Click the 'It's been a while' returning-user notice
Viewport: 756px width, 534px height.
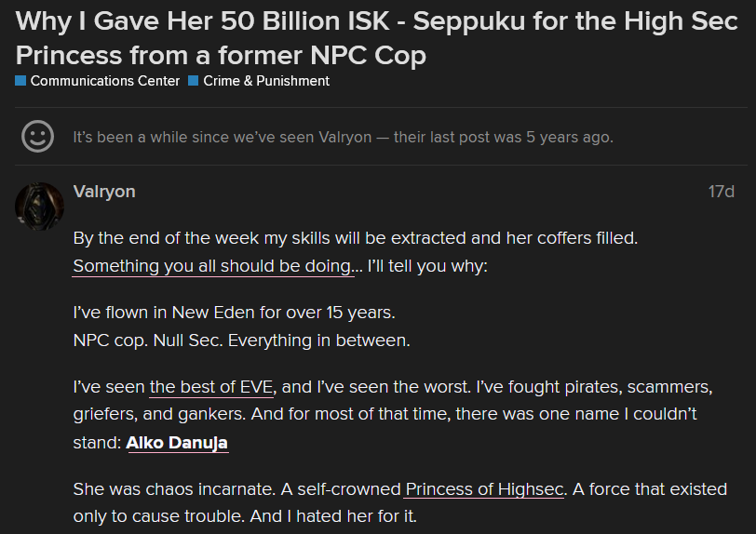pyautogui.click(x=343, y=138)
